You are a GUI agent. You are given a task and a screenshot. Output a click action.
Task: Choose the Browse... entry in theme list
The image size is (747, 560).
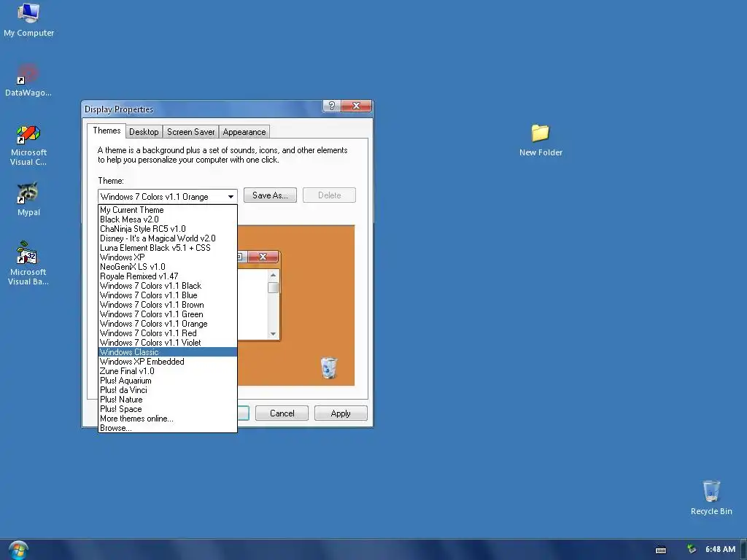[168, 428]
